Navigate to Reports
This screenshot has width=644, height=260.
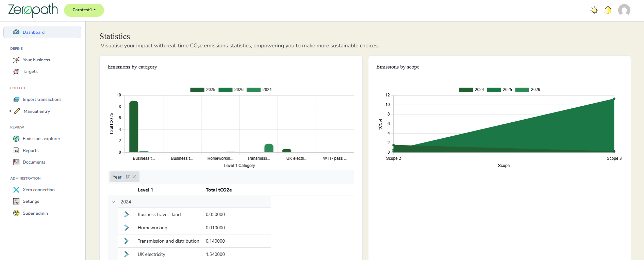pos(31,151)
